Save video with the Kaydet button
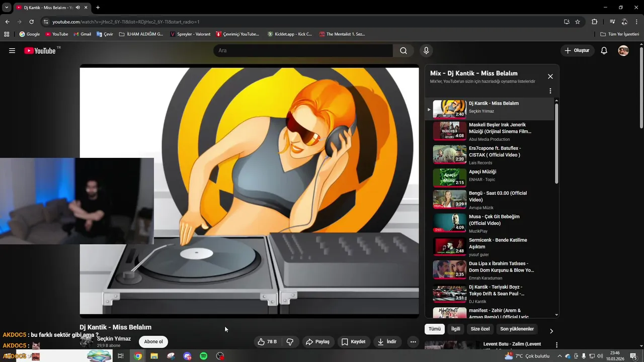 [353, 342]
